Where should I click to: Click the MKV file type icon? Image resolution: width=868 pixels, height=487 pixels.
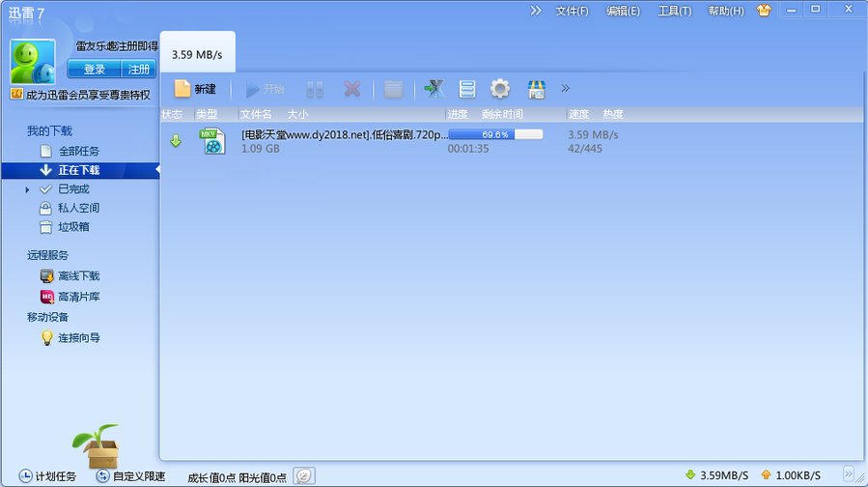pyautogui.click(x=212, y=141)
